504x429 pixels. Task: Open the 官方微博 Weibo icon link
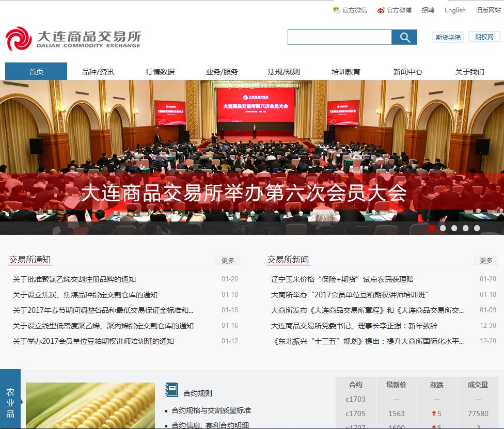(x=381, y=10)
